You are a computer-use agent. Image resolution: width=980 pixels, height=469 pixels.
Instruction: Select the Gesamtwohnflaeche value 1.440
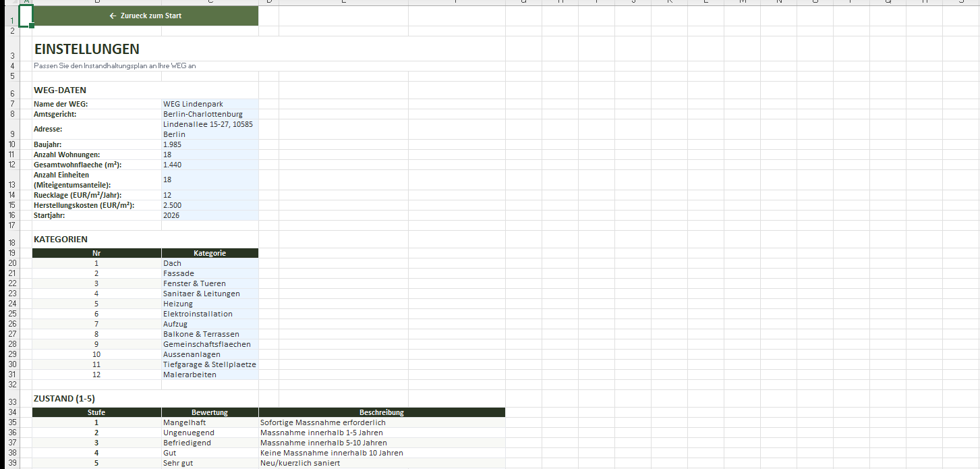coord(209,165)
